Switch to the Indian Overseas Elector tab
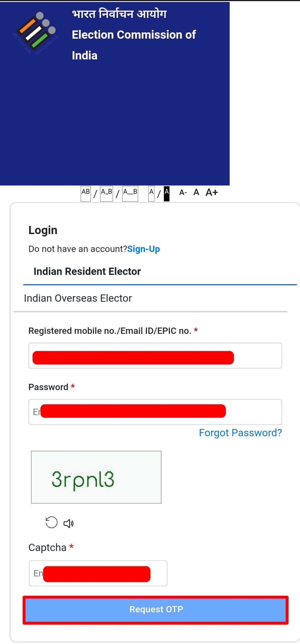Screen dimensions: 300x644 (x=78, y=298)
